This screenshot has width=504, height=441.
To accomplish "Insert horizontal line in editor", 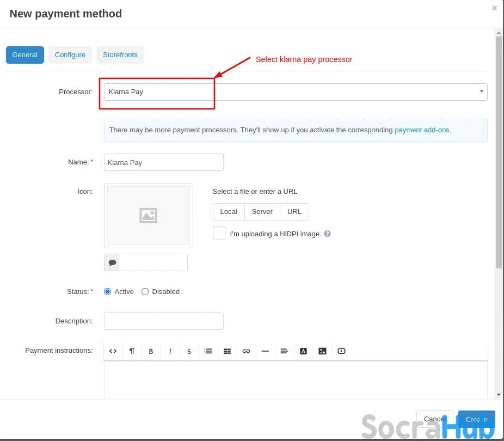I will [265, 351].
